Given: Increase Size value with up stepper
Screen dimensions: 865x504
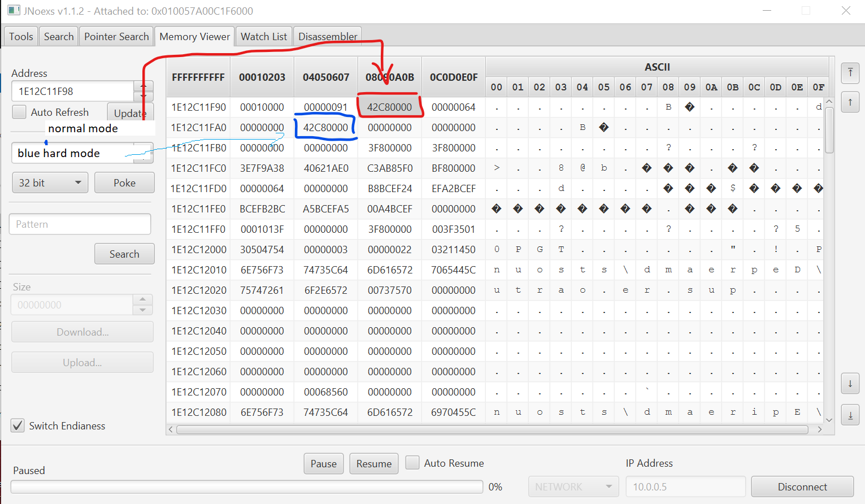Looking at the screenshot, I should coord(142,299).
